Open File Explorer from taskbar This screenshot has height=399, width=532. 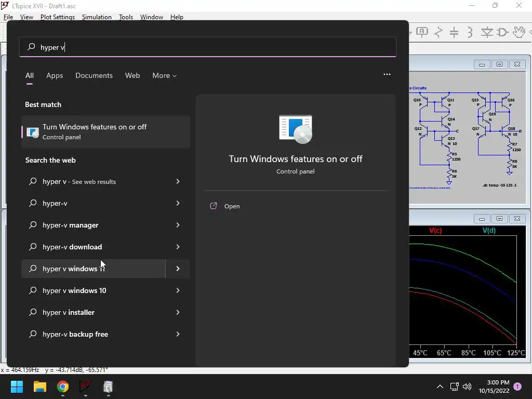(39, 387)
